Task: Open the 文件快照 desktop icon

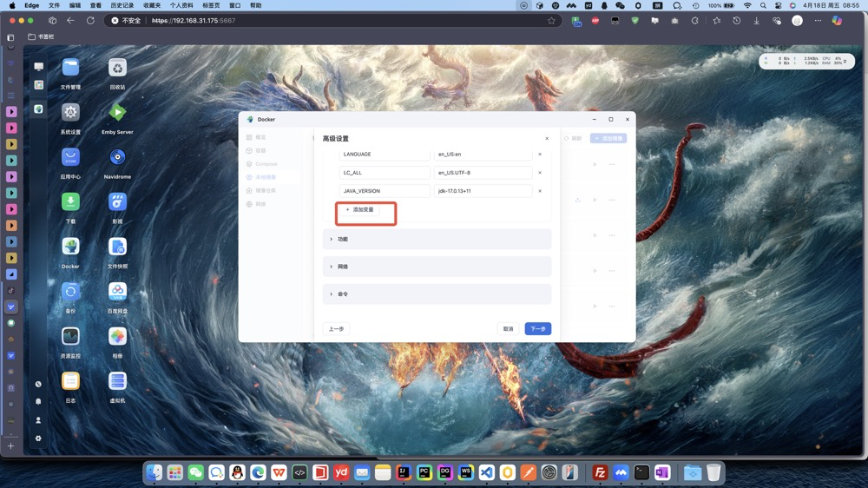Action: [x=117, y=247]
